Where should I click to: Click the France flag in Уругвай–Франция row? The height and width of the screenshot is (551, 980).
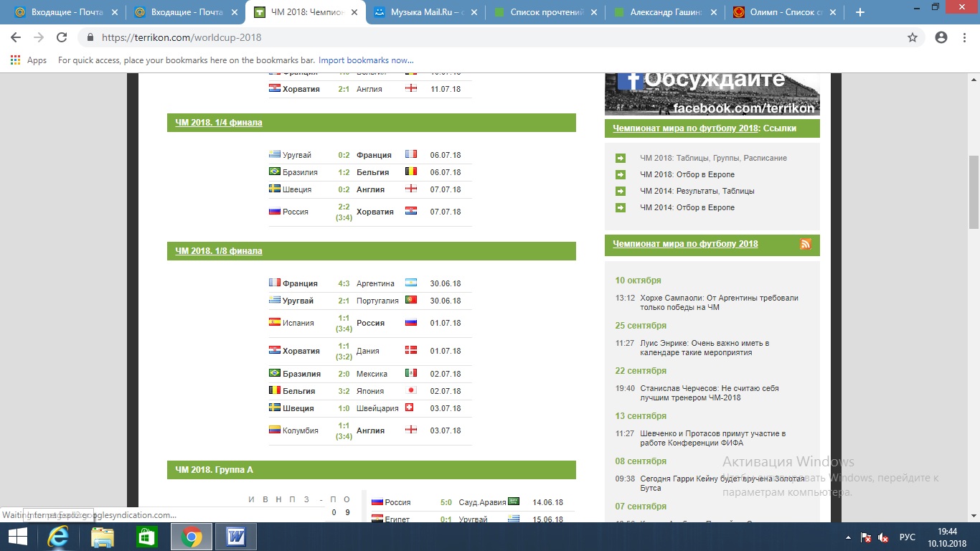coord(410,154)
